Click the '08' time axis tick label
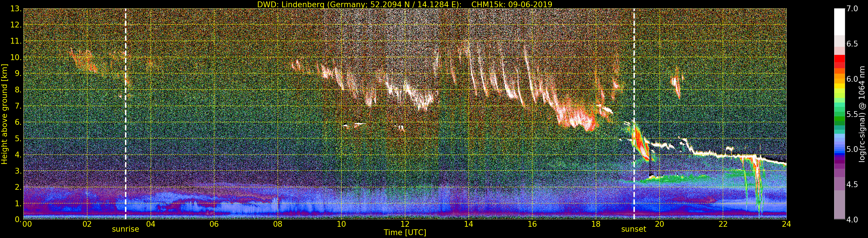Screen dimensions: 868x238 278,224
